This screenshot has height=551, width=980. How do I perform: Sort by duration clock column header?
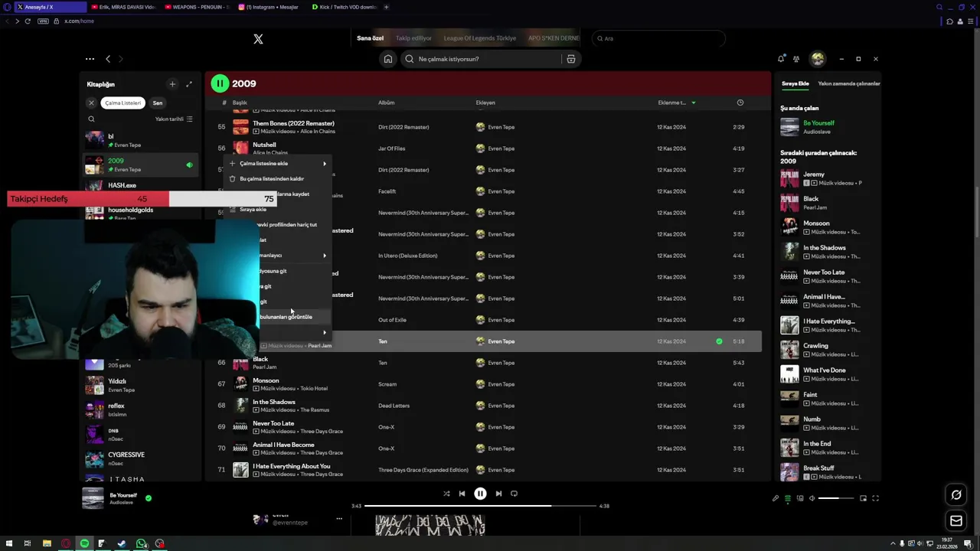[x=740, y=103]
